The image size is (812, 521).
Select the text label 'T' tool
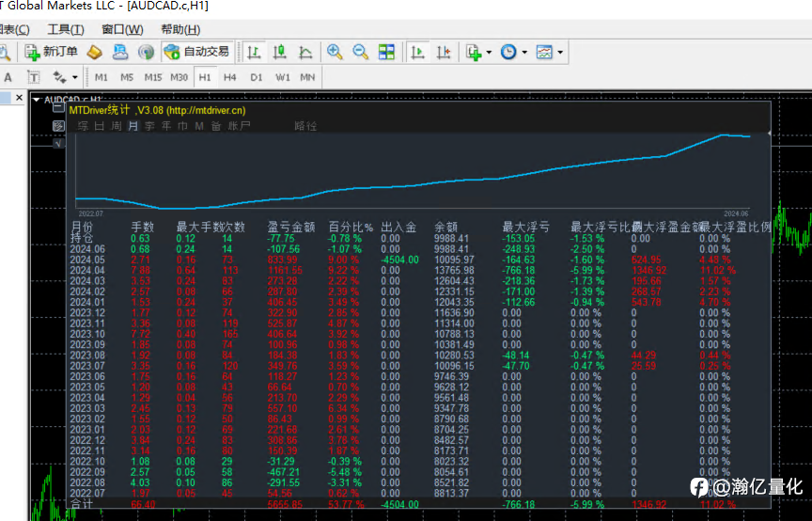(x=33, y=77)
